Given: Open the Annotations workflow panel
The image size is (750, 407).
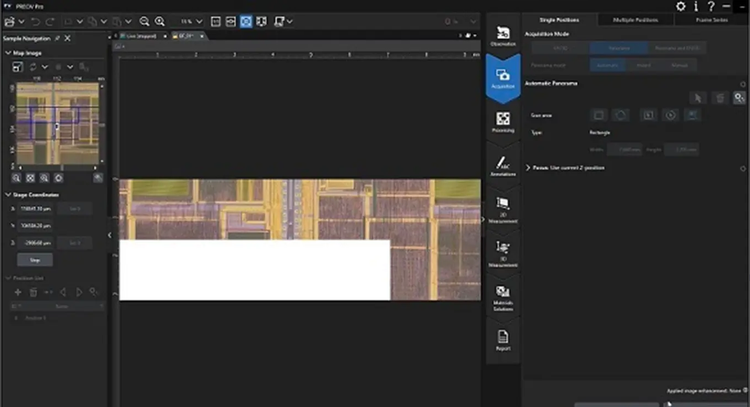Looking at the screenshot, I should (x=502, y=165).
